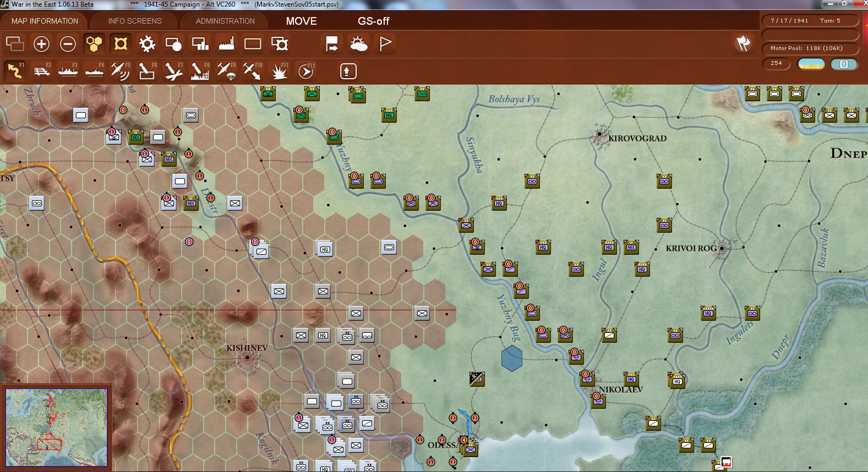
Task: Click the screen-with-bar-chart toolbar icon
Action: point(200,43)
